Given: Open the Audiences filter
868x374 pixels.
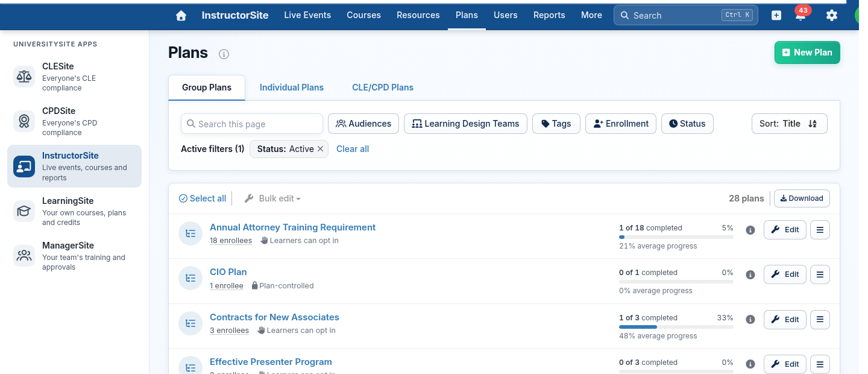Looking at the screenshot, I should pos(363,124).
